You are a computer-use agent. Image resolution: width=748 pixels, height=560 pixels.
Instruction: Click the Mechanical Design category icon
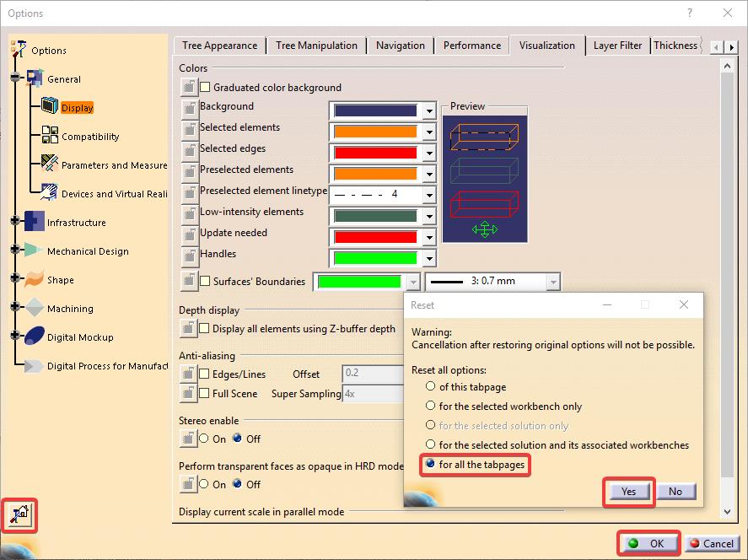pyautogui.click(x=34, y=250)
